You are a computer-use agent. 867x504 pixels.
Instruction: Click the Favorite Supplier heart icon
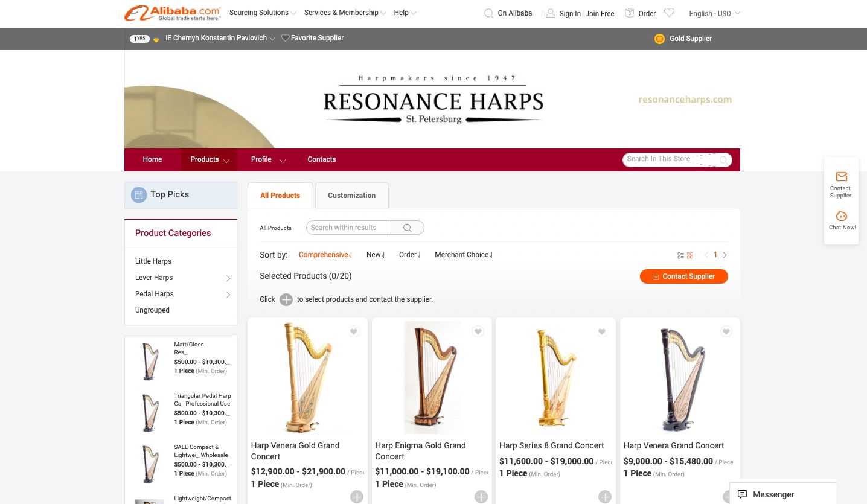pos(286,38)
